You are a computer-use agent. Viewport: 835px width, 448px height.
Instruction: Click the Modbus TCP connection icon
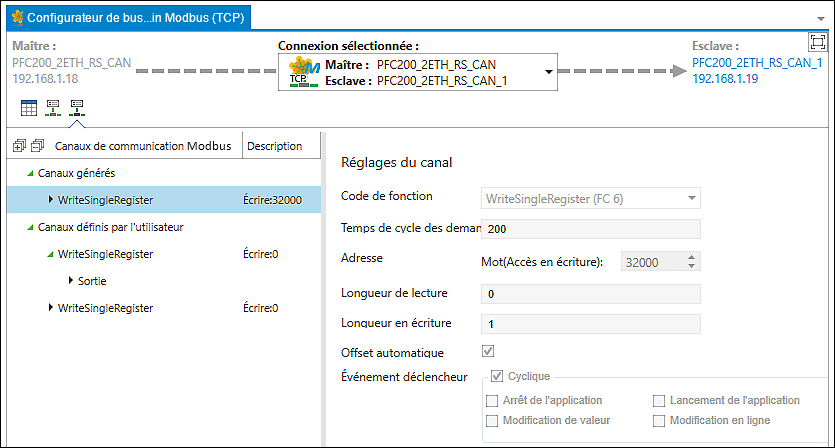coord(304,72)
